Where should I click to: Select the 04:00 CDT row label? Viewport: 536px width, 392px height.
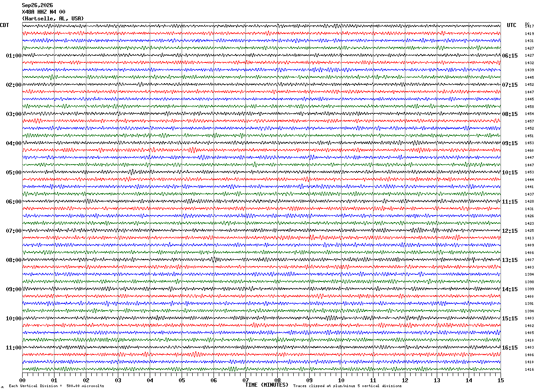[x=13, y=143]
